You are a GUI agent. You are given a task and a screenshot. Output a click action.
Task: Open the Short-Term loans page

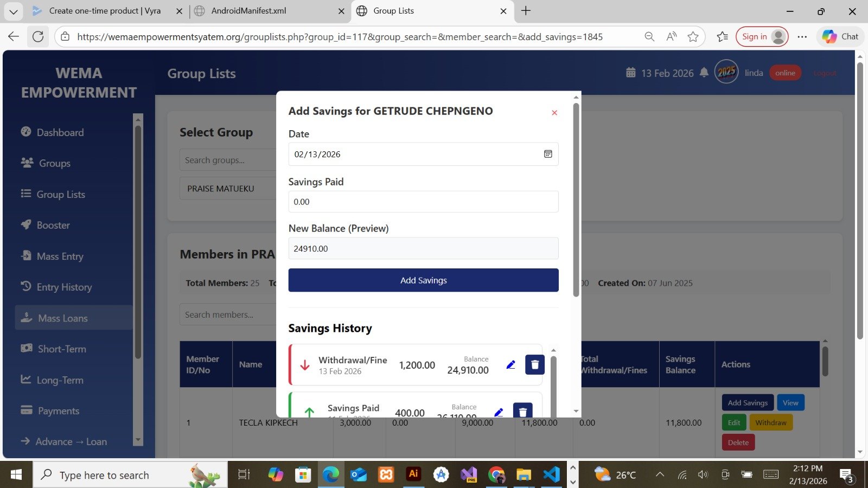(x=61, y=349)
